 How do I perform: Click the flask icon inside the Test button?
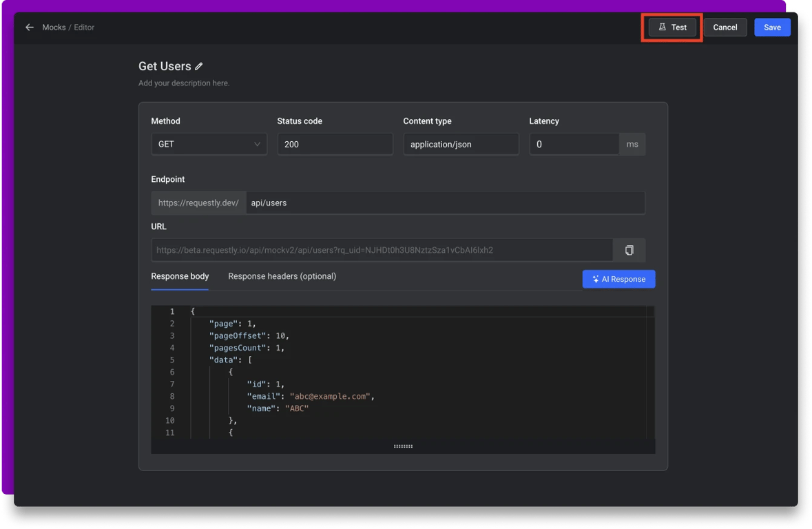663,27
